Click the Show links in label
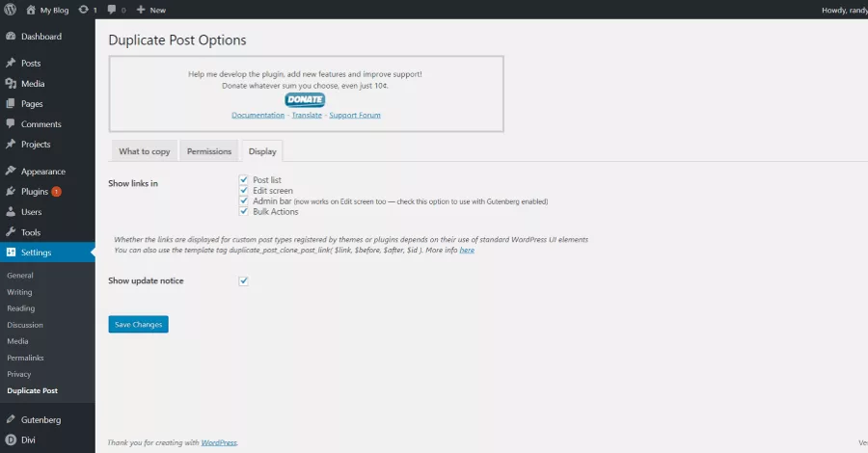This screenshot has height=453, width=868. [133, 183]
